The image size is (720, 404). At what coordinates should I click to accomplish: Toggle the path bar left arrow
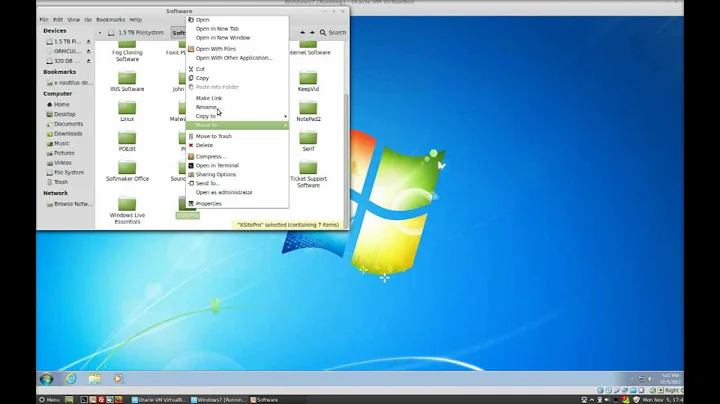pyautogui.click(x=100, y=33)
